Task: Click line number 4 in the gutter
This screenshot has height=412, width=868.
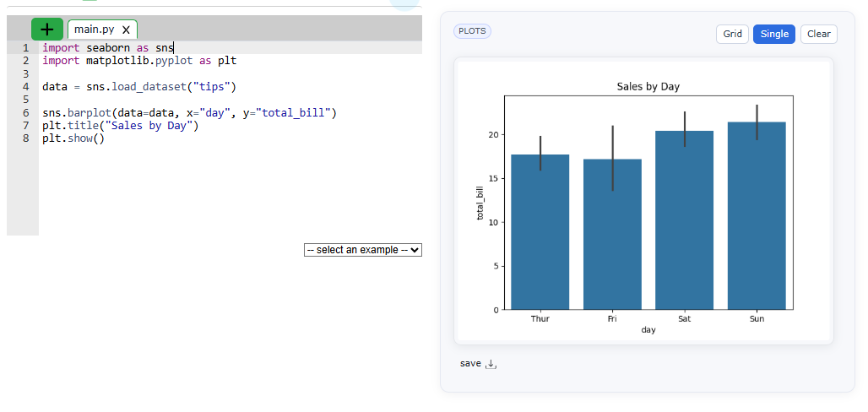Action: pos(25,86)
